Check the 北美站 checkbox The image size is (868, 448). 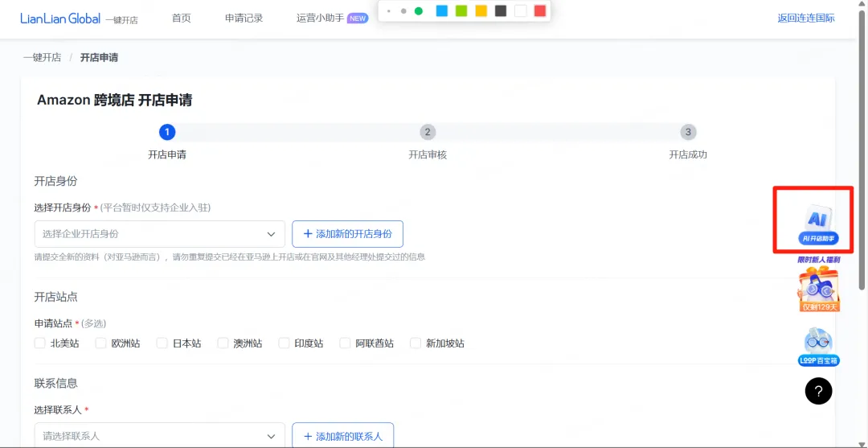click(40, 343)
